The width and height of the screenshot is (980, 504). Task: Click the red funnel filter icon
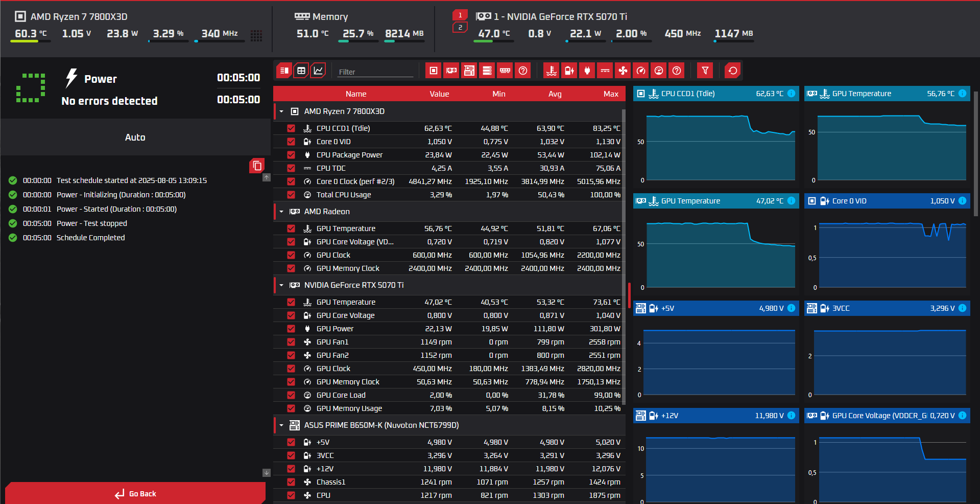[705, 71]
